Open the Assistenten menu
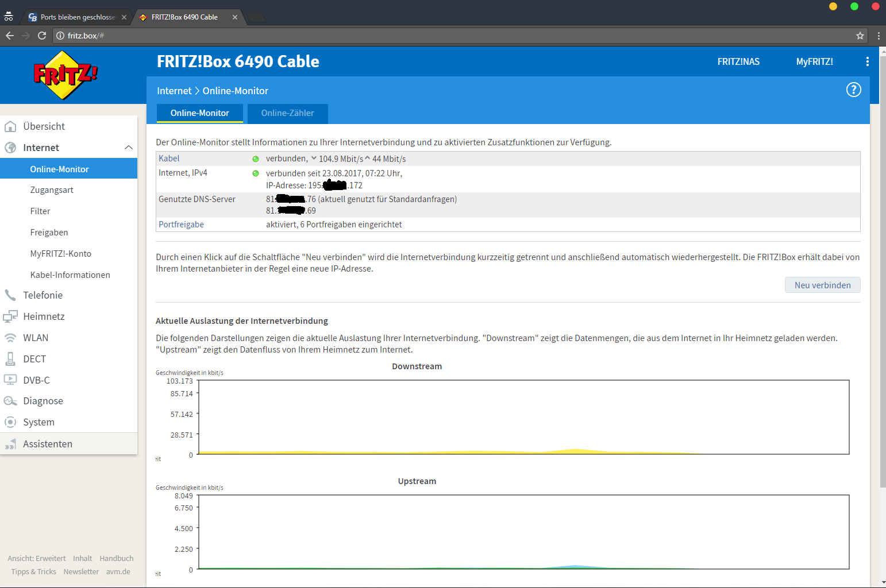Viewport: 886px width, 588px height. 69,444
